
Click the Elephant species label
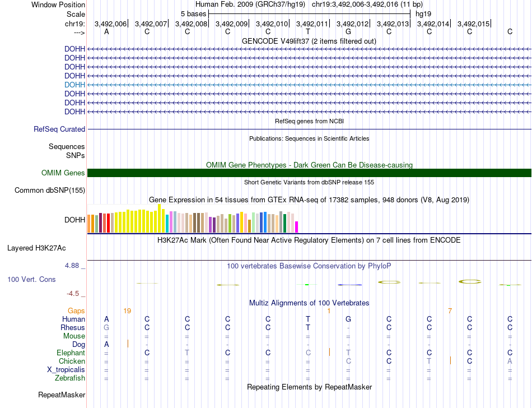[71, 353]
